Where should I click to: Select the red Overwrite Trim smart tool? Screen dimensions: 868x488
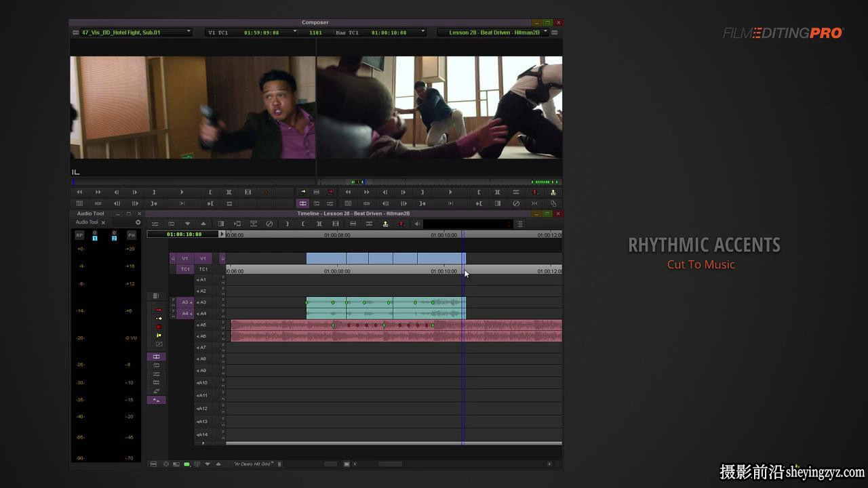pos(159,327)
